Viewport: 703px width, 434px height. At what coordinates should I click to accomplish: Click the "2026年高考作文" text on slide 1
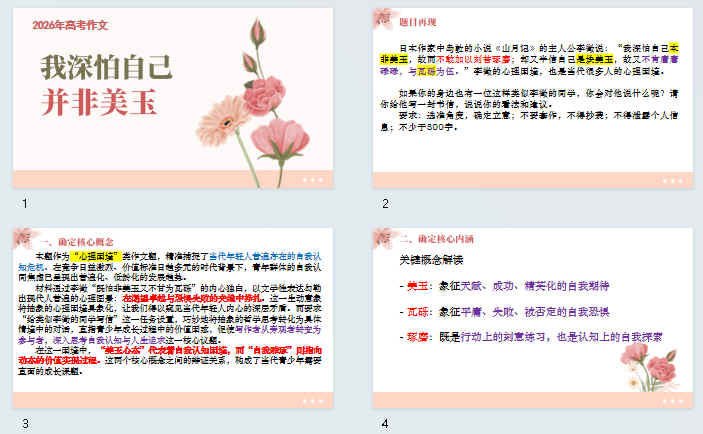tap(71, 25)
